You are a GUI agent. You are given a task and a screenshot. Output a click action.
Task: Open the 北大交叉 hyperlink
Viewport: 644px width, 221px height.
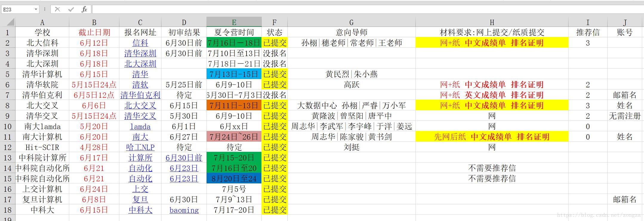coord(140,106)
